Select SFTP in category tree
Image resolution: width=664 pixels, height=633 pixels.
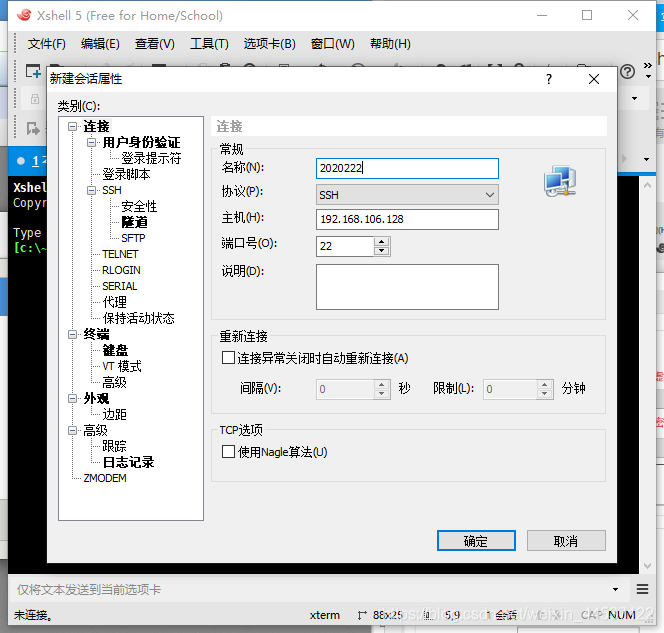click(x=133, y=238)
